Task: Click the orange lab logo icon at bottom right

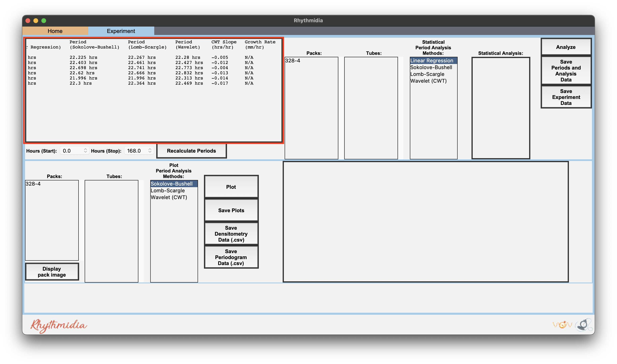Action: pos(562,325)
